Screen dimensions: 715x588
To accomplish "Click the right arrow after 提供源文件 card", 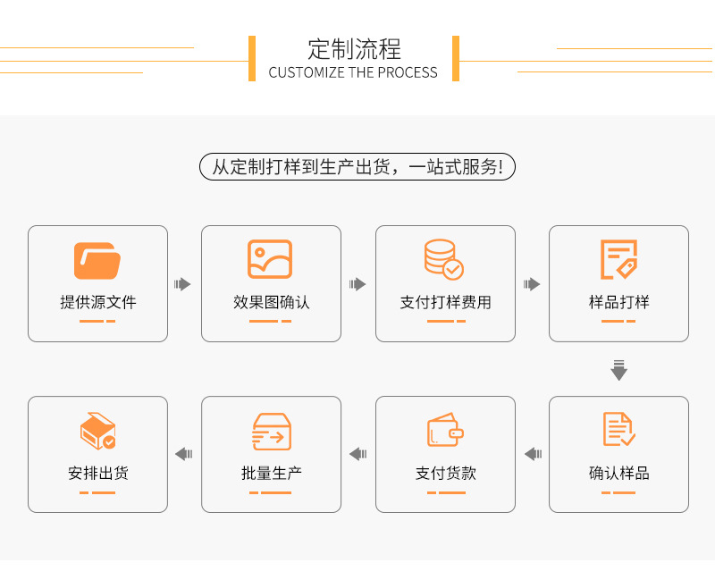I will click(182, 284).
